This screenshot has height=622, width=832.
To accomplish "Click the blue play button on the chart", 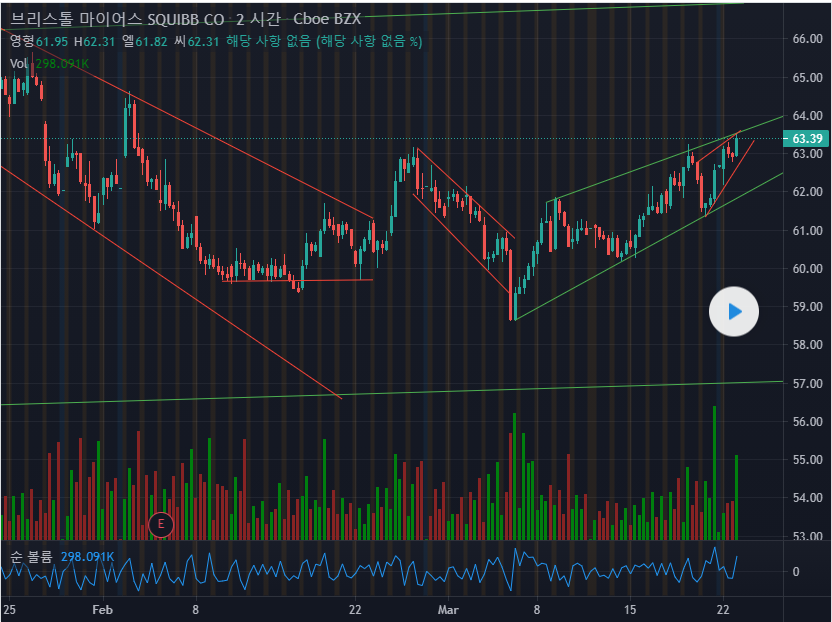I will pyautogui.click(x=734, y=312).
